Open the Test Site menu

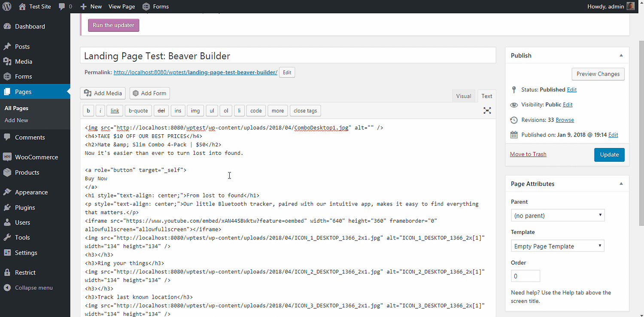click(40, 6)
